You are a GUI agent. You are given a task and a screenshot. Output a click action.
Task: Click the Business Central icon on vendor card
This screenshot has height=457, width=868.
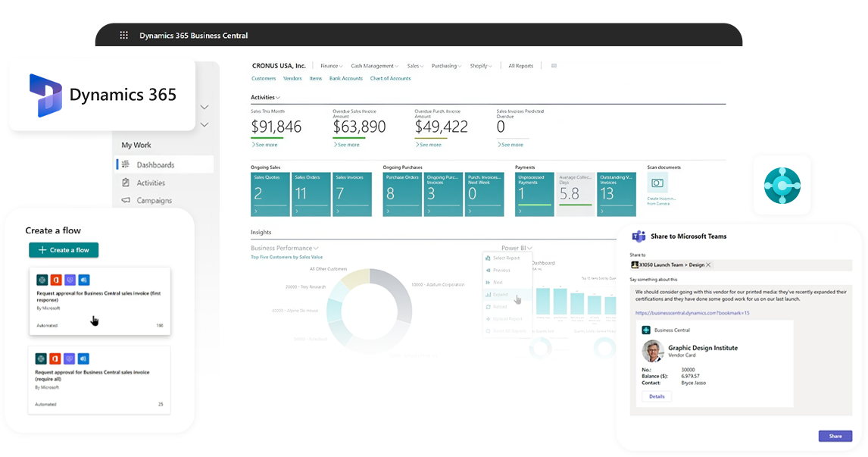646,330
